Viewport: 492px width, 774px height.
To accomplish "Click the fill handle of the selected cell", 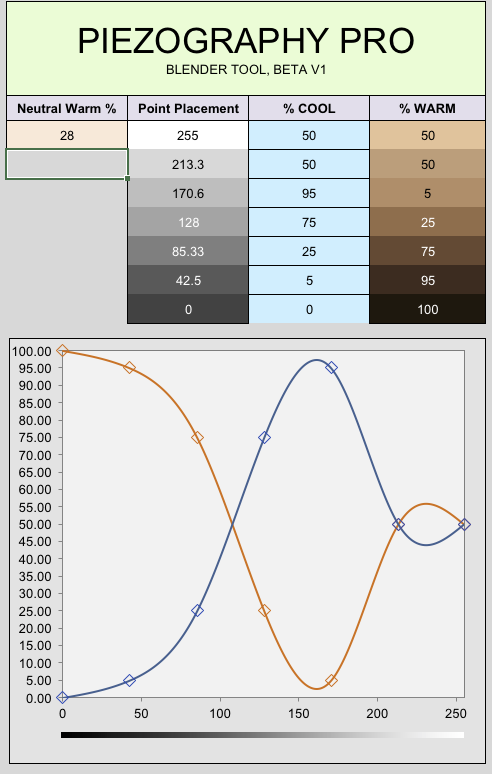I will pos(127,178).
